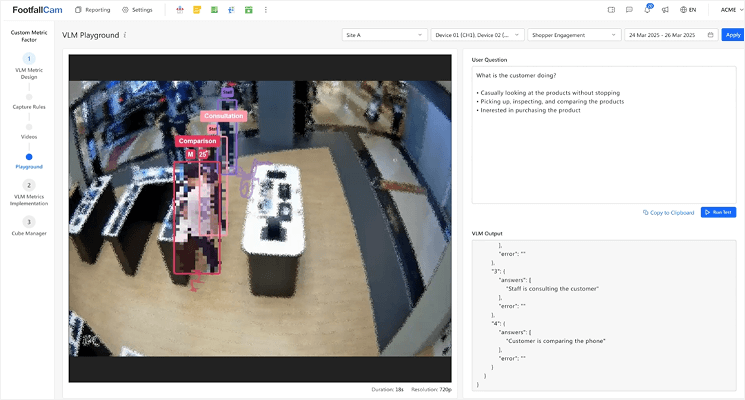Expand the ACME account dropdown
This screenshot has width=745, height=400.
[732, 10]
